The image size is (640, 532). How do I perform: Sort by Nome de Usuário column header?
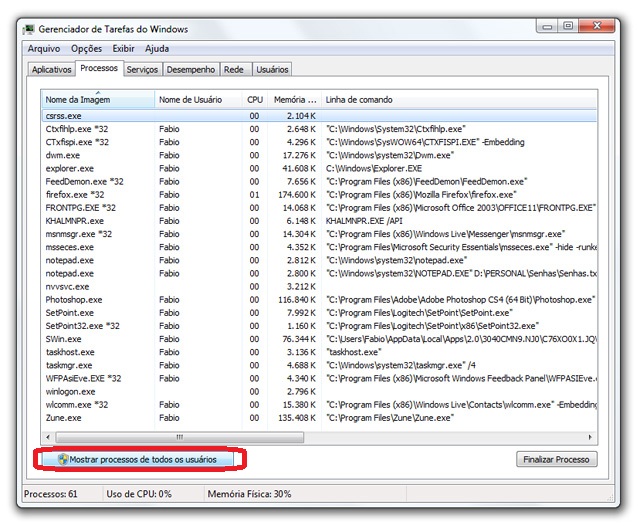tap(198, 100)
